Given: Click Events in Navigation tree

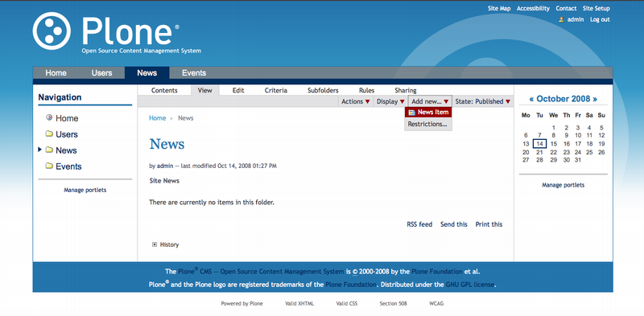Looking at the screenshot, I should point(68,166).
